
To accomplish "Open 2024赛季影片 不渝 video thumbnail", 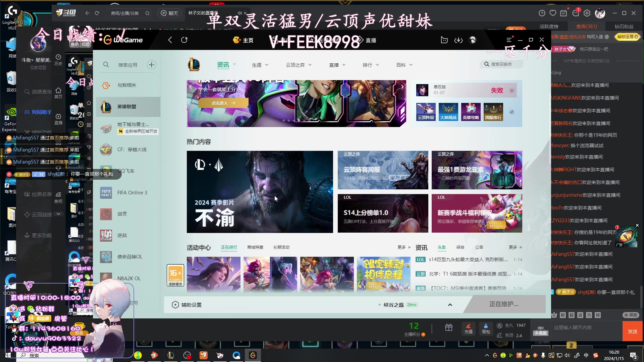I will 260,192.
